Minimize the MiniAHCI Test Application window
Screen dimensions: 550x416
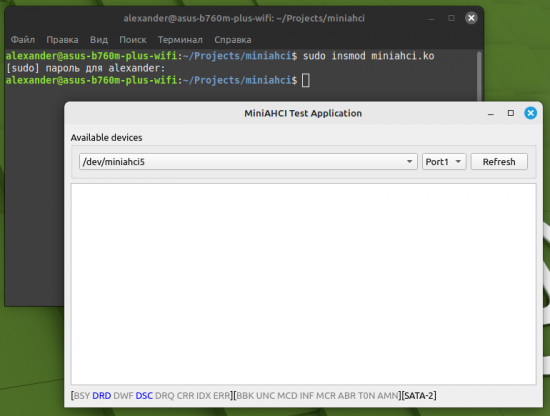tap(491, 114)
